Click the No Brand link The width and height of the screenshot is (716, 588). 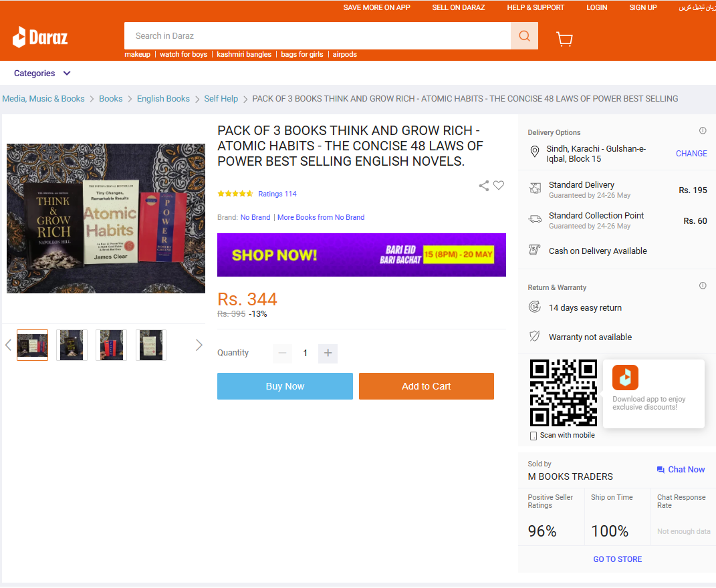tap(255, 217)
